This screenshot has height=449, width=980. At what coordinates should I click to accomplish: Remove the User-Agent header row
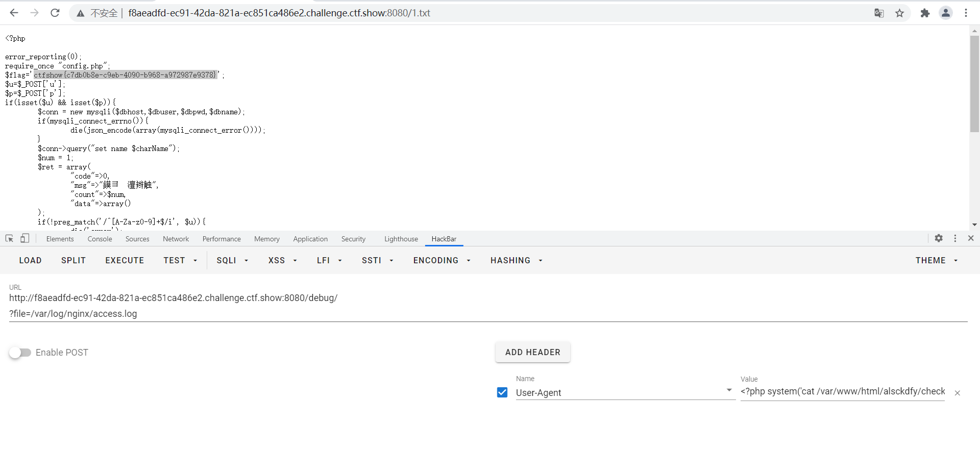(x=958, y=393)
